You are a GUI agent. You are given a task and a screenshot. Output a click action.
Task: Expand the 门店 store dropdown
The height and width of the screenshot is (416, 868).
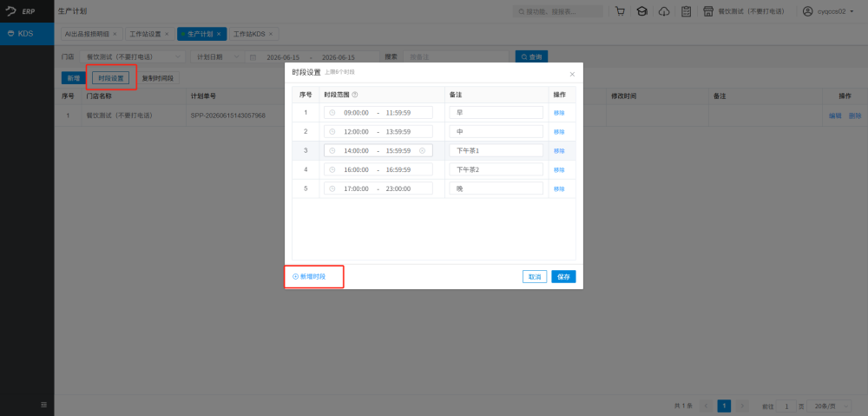click(x=133, y=57)
